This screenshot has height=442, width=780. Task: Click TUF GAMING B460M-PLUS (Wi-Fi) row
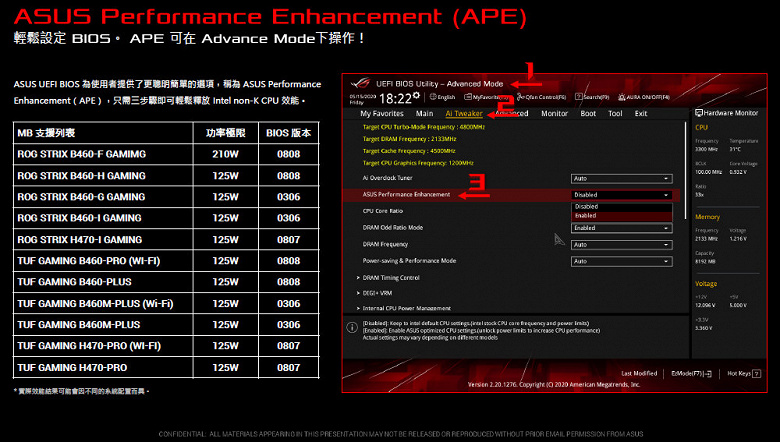(x=166, y=303)
